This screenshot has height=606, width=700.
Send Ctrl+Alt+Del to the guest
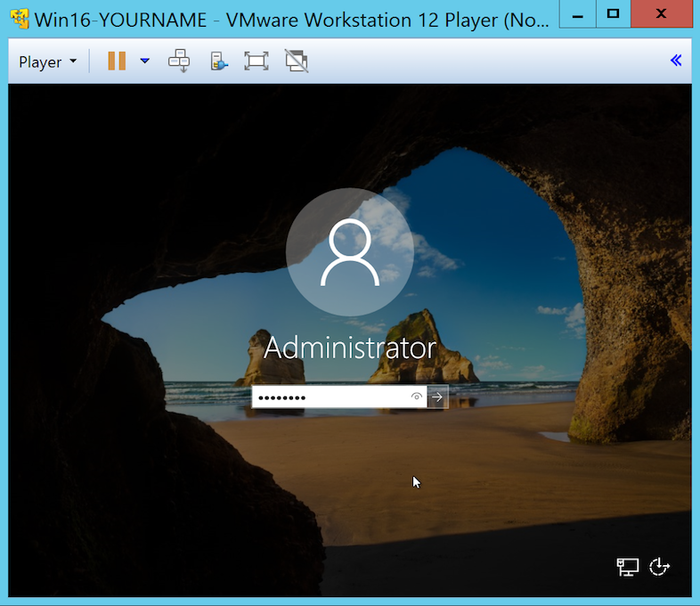pyautogui.click(x=180, y=61)
